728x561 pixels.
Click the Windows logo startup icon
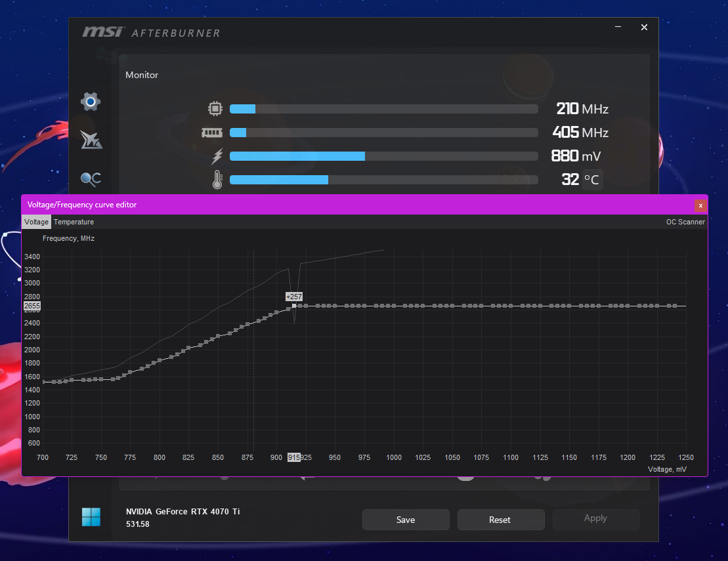click(x=91, y=517)
